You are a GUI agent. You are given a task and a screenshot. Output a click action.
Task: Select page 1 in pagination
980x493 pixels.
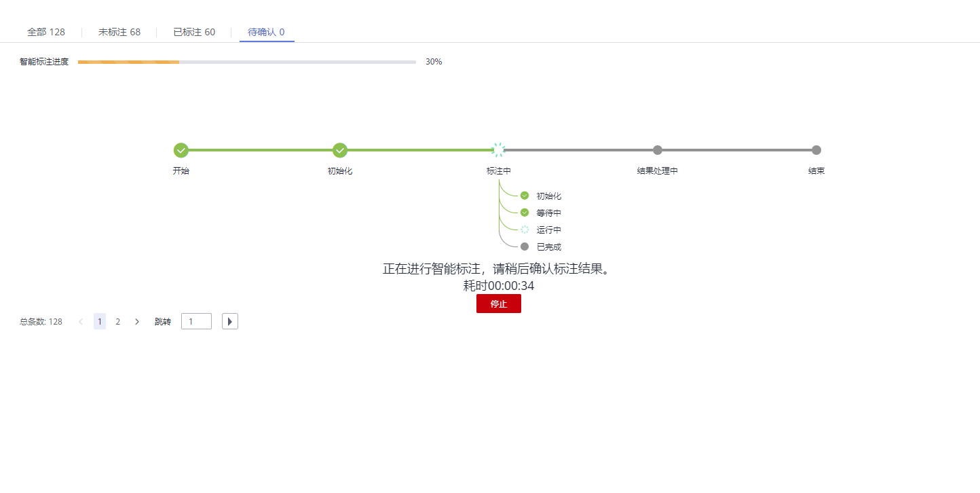pyautogui.click(x=100, y=322)
